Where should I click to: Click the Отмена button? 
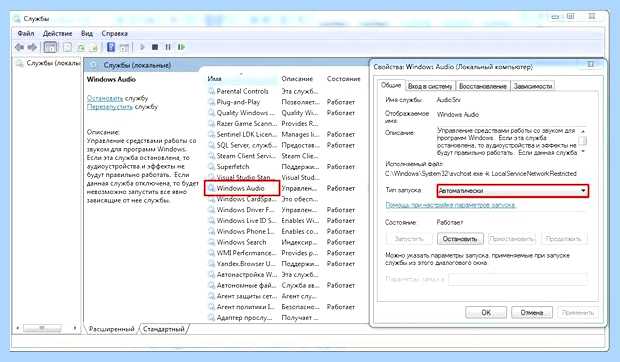pos(531,313)
